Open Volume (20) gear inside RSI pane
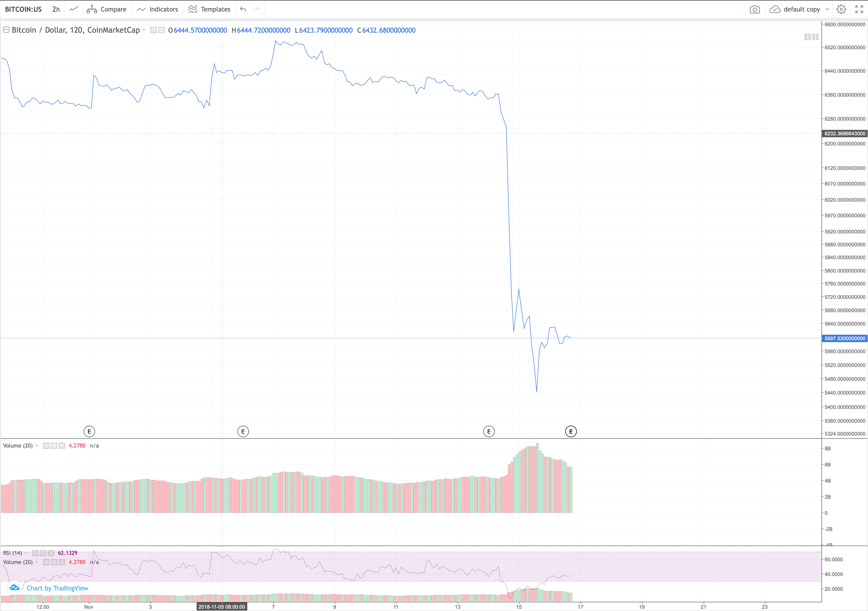868x611 pixels. (x=54, y=562)
